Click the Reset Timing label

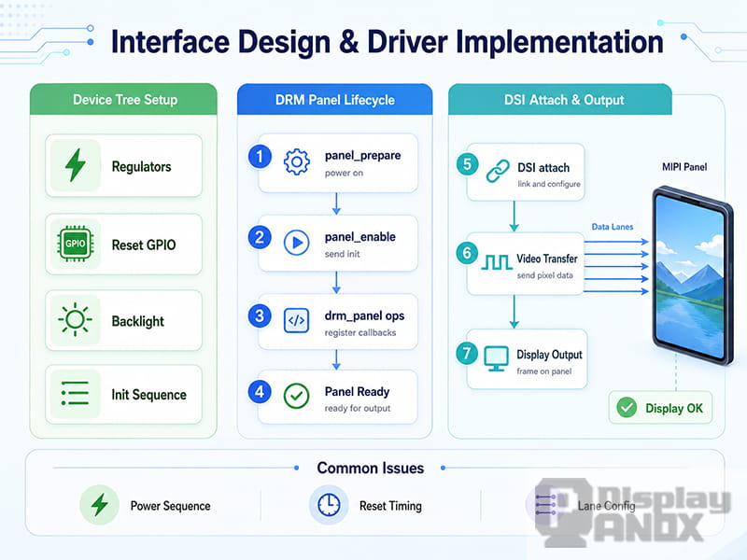coord(390,506)
